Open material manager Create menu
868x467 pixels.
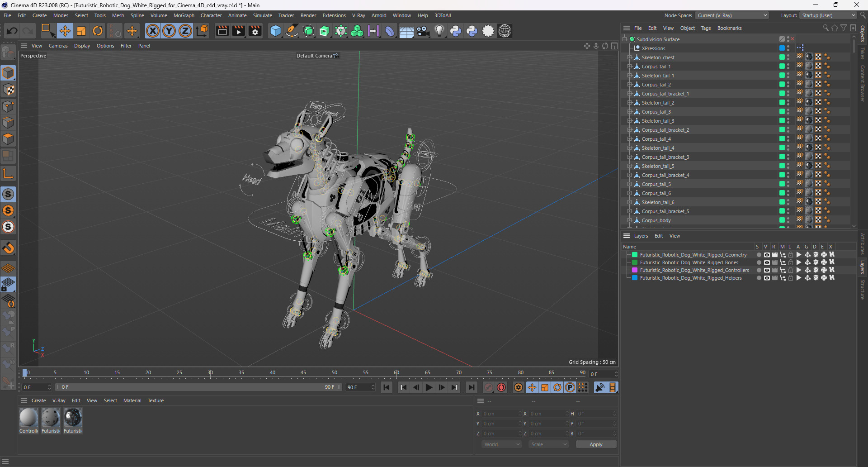(x=38, y=400)
